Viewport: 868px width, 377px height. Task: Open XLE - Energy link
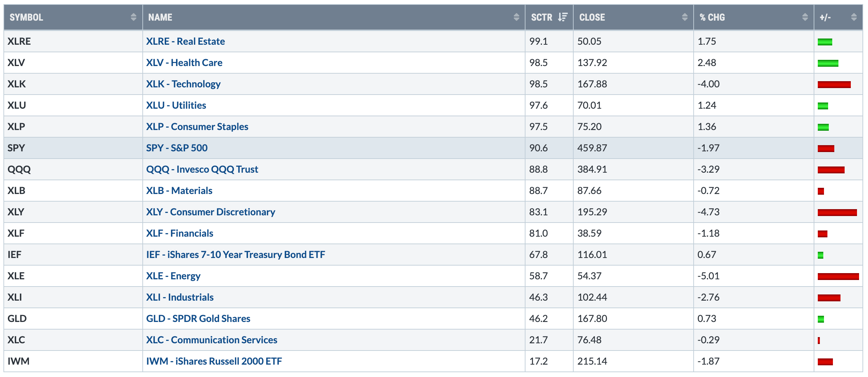pyautogui.click(x=173, y=276)
